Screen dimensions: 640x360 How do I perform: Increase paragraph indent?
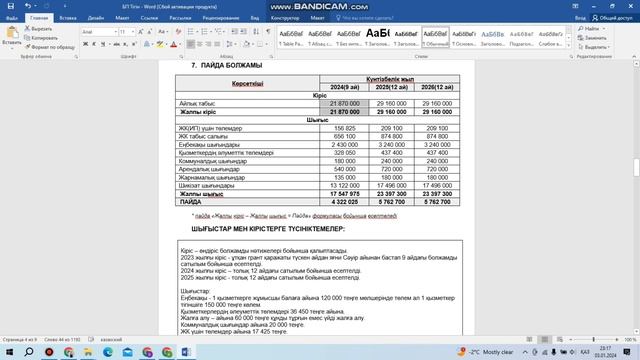tap(244, 32)
